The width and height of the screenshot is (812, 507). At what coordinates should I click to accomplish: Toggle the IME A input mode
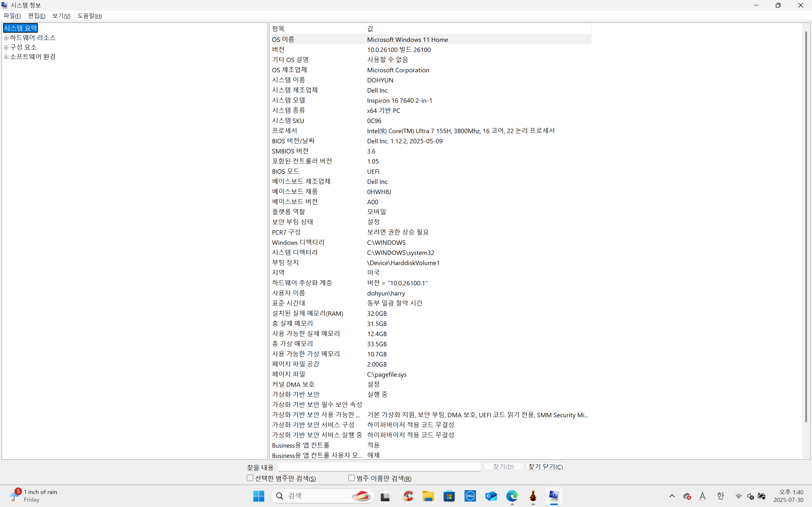[x=703, y=496]
